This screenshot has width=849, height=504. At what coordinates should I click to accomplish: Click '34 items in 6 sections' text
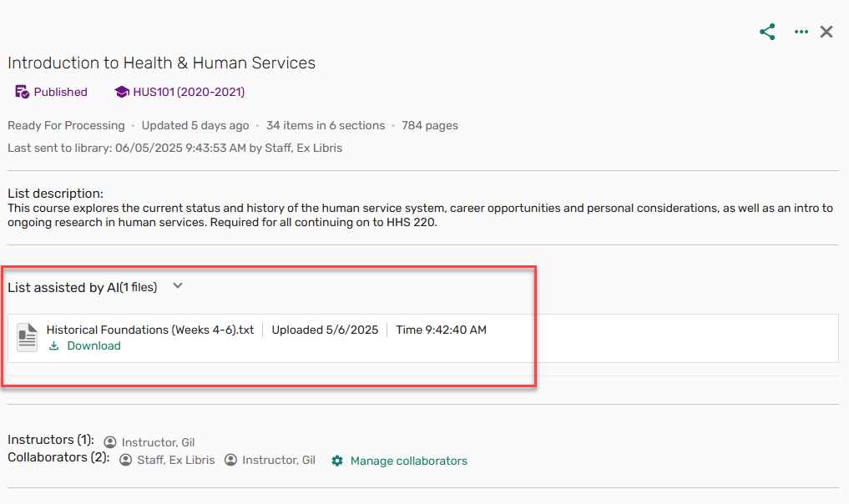[x=326, y=126]
